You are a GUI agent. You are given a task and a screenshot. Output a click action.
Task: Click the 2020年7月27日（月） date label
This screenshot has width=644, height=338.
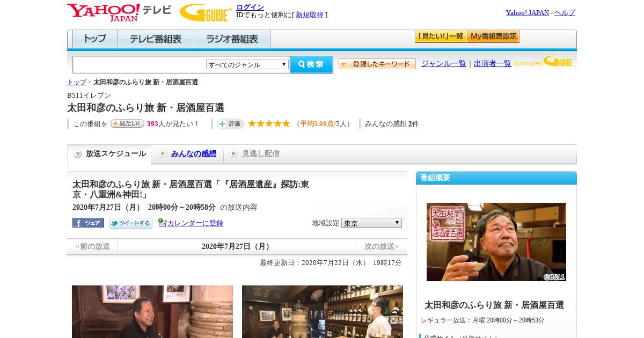(x=237, y=247)
